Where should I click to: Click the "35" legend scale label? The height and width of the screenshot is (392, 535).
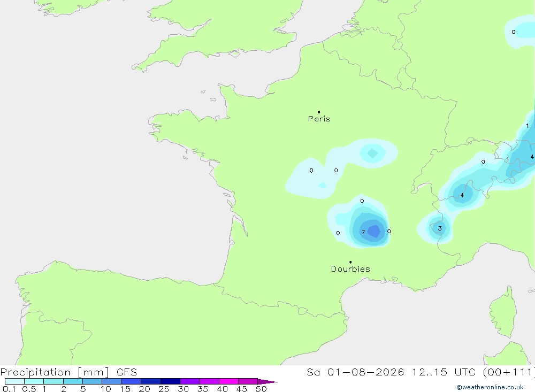203,389
